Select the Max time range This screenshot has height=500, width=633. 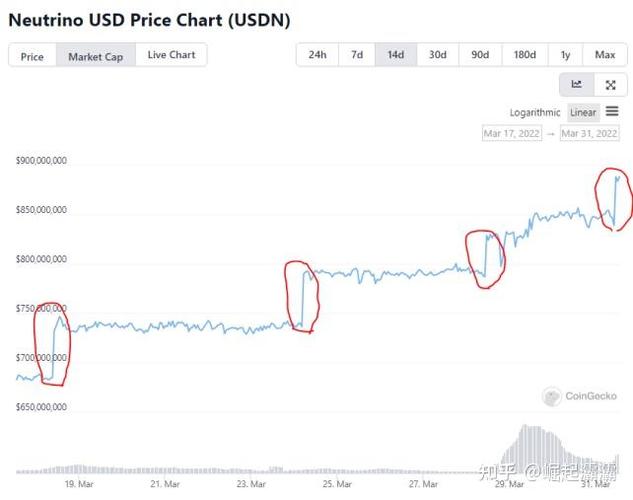click(604, 55)
